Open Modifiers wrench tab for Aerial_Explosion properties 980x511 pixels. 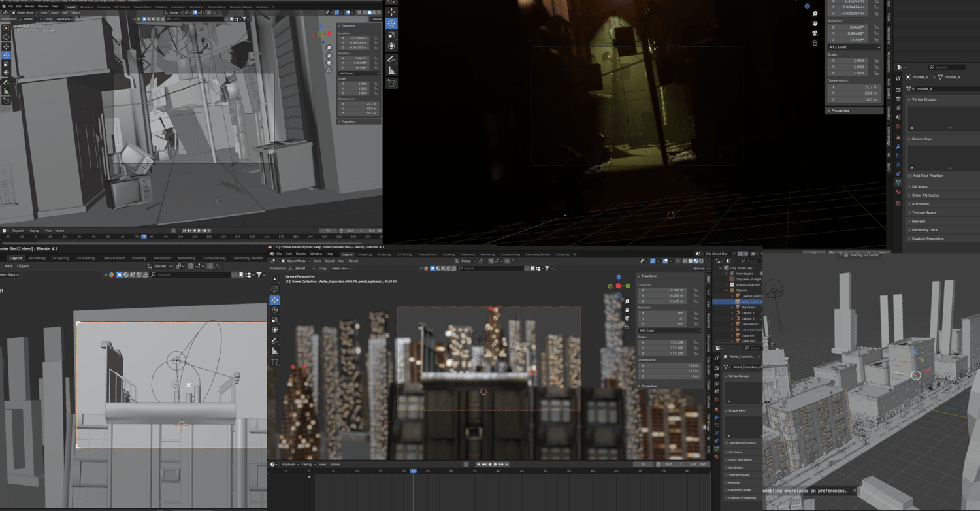717,417
